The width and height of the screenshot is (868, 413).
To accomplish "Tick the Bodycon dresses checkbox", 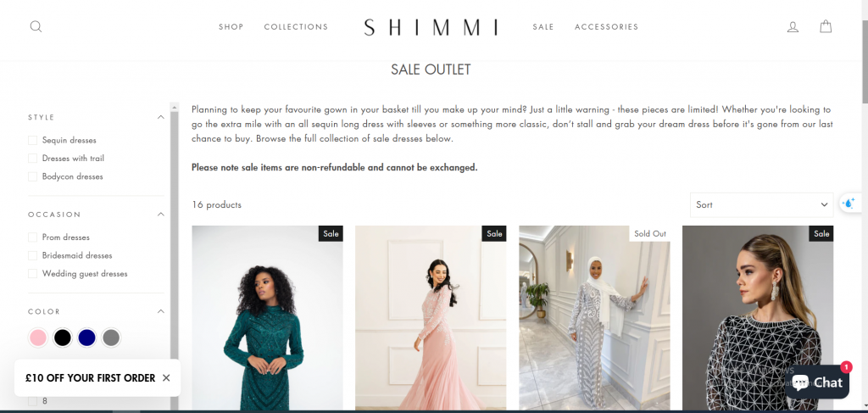I will [33, 176].
